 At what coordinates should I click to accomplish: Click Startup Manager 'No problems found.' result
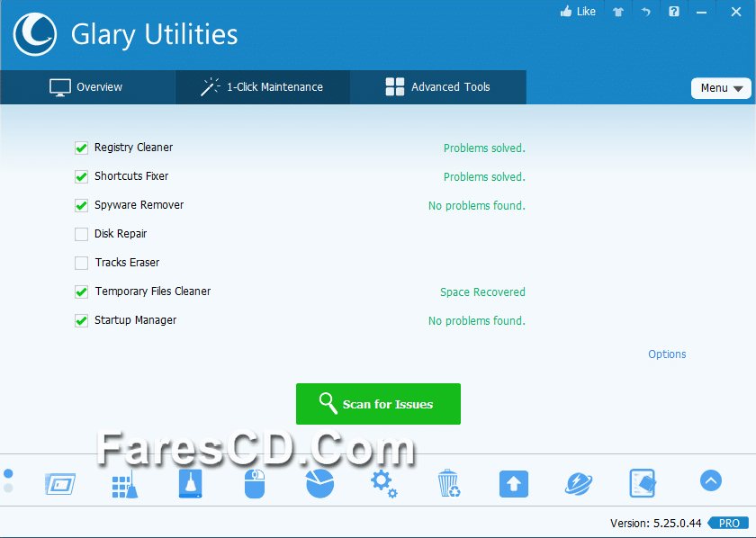point(477,321)
